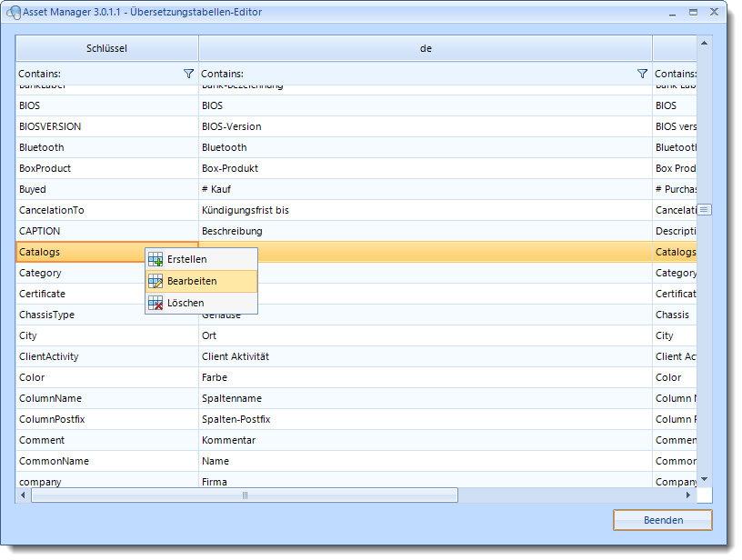Click the vertical scrollbar up arrow
The width and height of the screenshot is (742, 560).
click(x=704, y=43)
